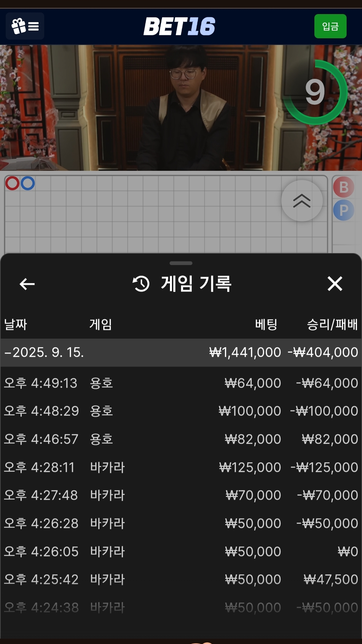
Task: Tap the live dealer video feed
Action: 181,108
